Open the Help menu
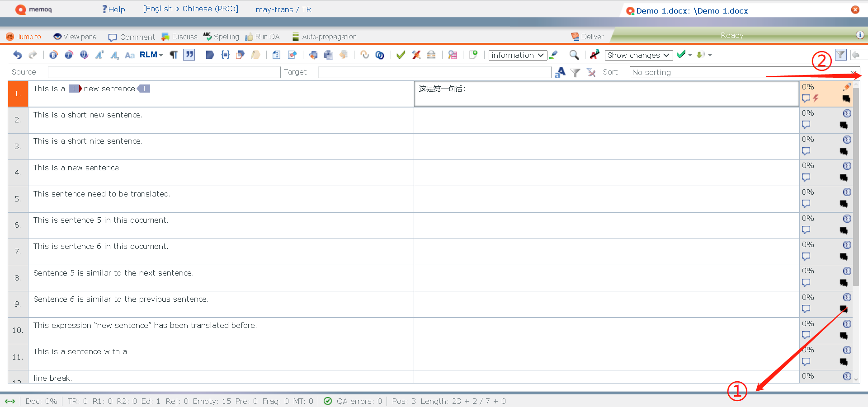The width and height of the screenshot is (868, 407). tap(113, 9)
